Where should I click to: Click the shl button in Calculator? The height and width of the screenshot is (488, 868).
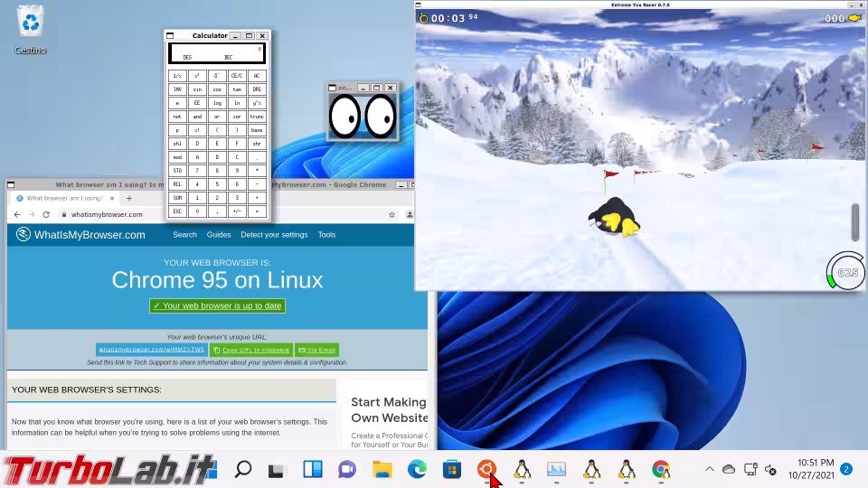177,144
